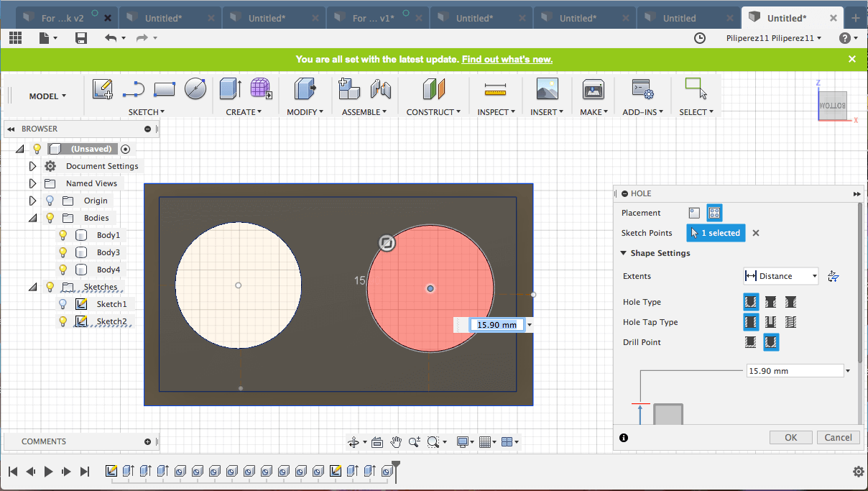Open the 3D print Make icon
868x491 pixels.
(x=593, y=89)
